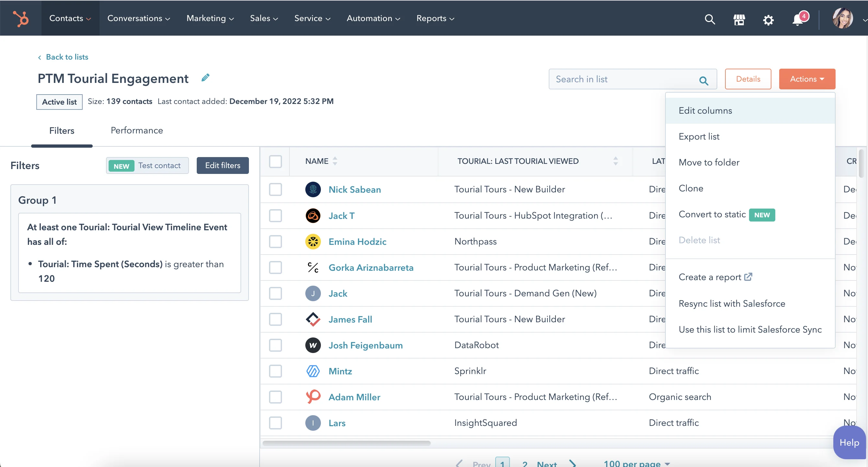The height and width of the screenshot is (467, 868).
Task: Click the HubSpot sprocket logo
Action: (20, 18)
